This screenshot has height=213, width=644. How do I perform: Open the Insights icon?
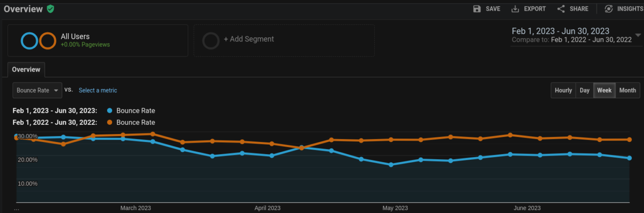coord(609,9)
